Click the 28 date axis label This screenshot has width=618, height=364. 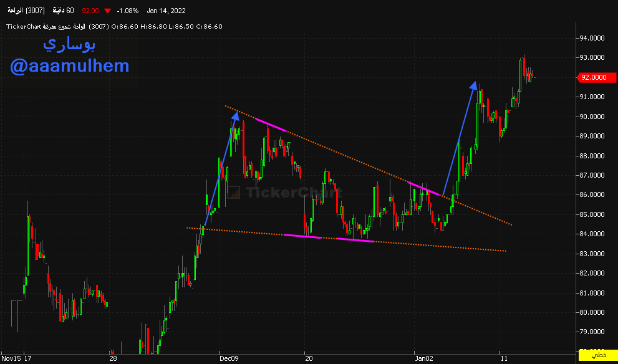pyautogui.click(x=113, y=358)
